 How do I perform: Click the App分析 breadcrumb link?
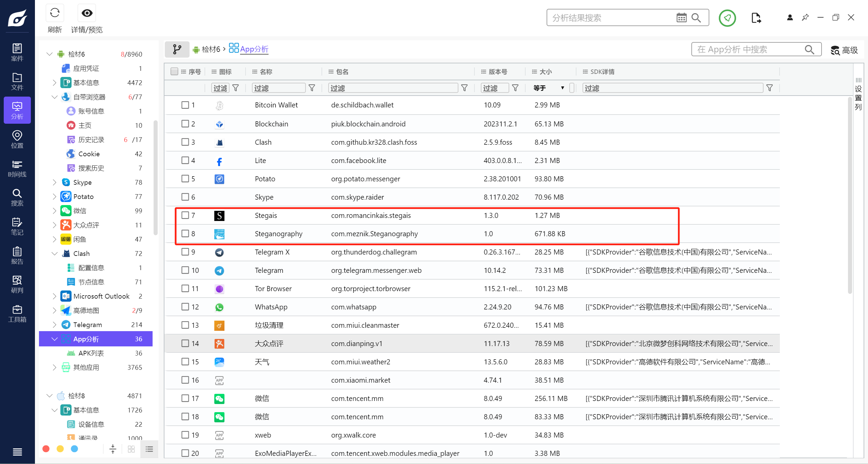[254, 49]
